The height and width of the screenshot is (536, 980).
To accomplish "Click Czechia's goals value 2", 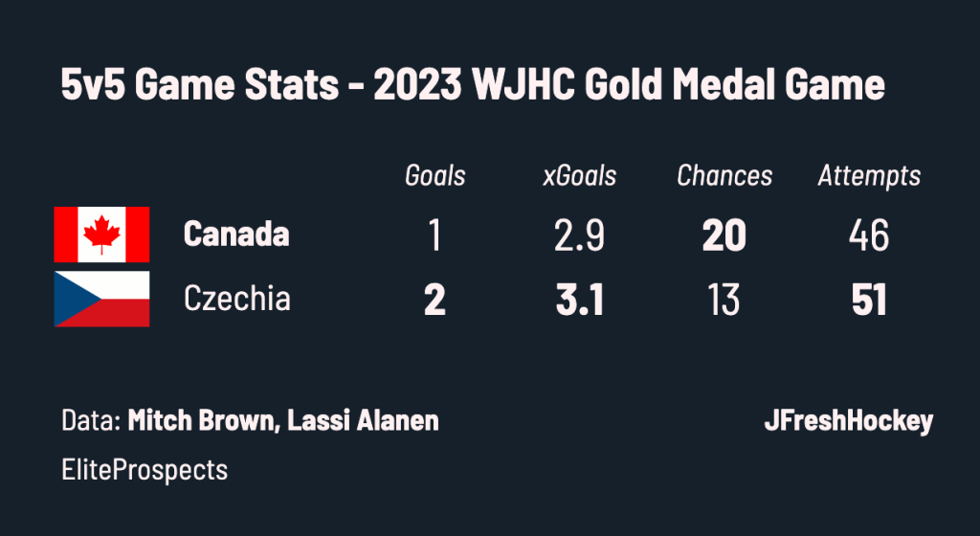I will click(435, 300).
